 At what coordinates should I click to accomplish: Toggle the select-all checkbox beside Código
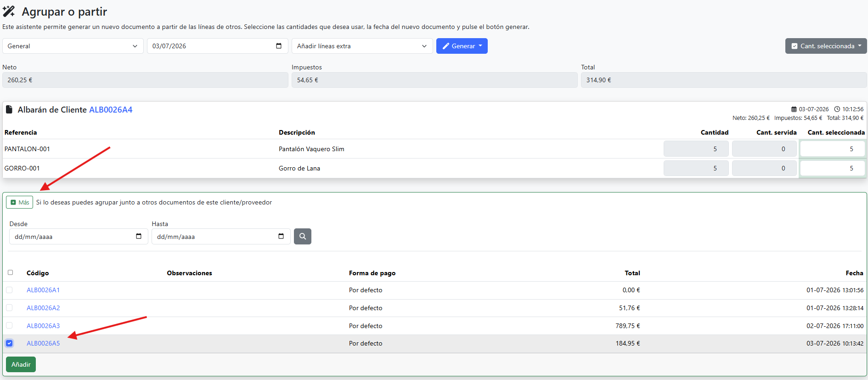tap(10, 272)
